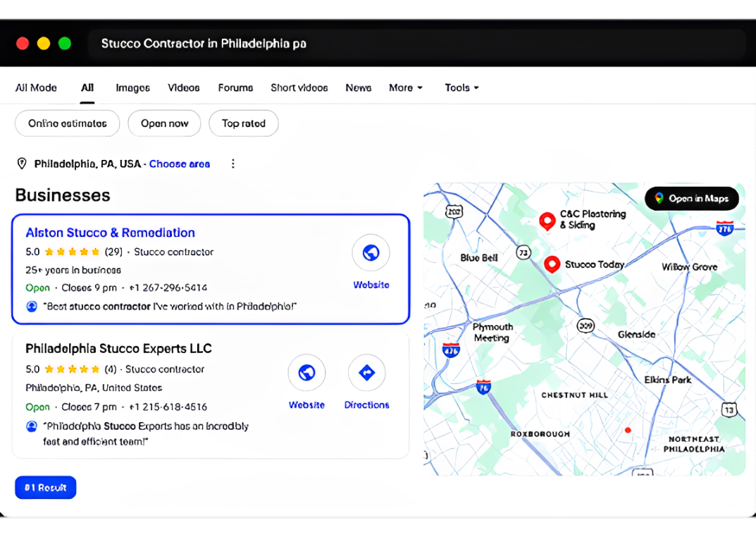
Task: Click the Google Maps logo in Open in Maps
Action: (x=659, y=198)
